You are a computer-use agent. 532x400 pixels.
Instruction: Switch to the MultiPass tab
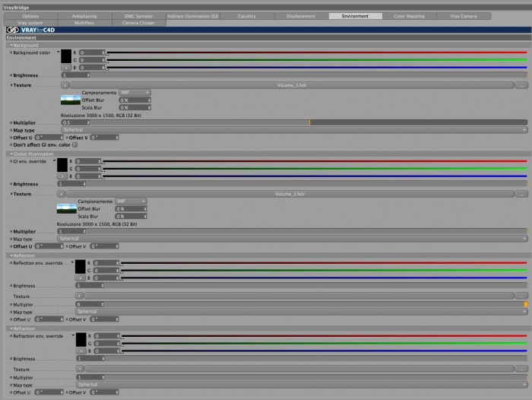point(84,23)
